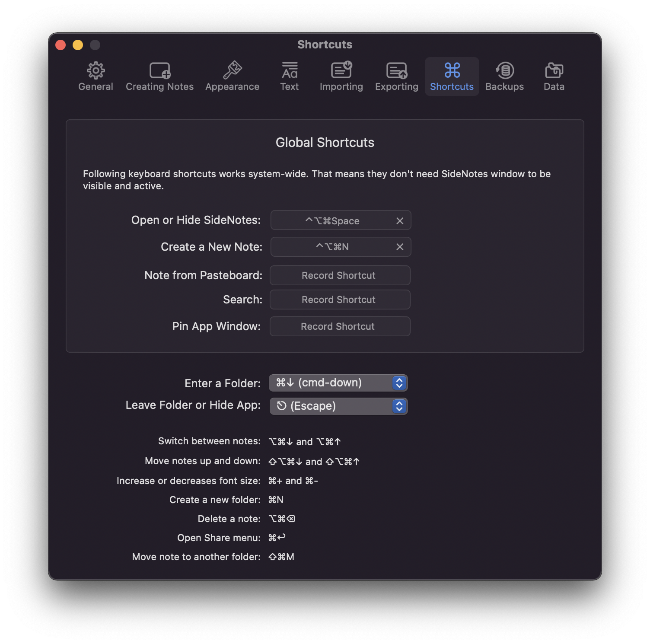
Task: Open the General preferences gear icon
Action: [96, 70]
